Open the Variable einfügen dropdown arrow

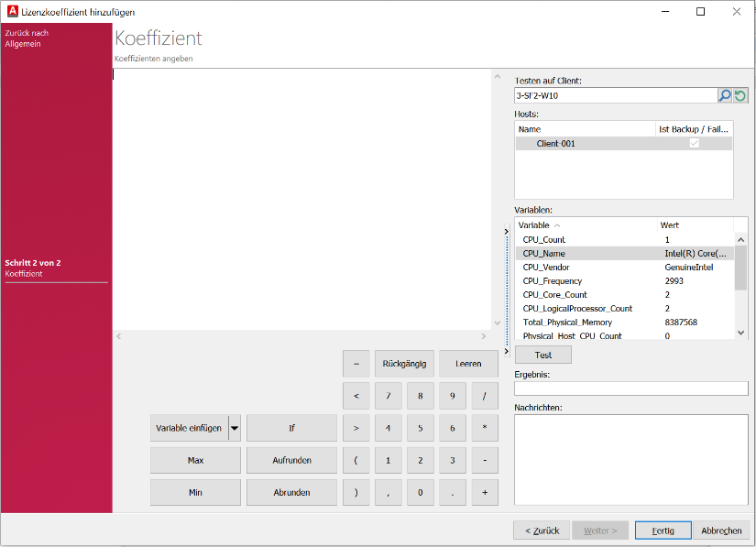(x=235, y=428)
